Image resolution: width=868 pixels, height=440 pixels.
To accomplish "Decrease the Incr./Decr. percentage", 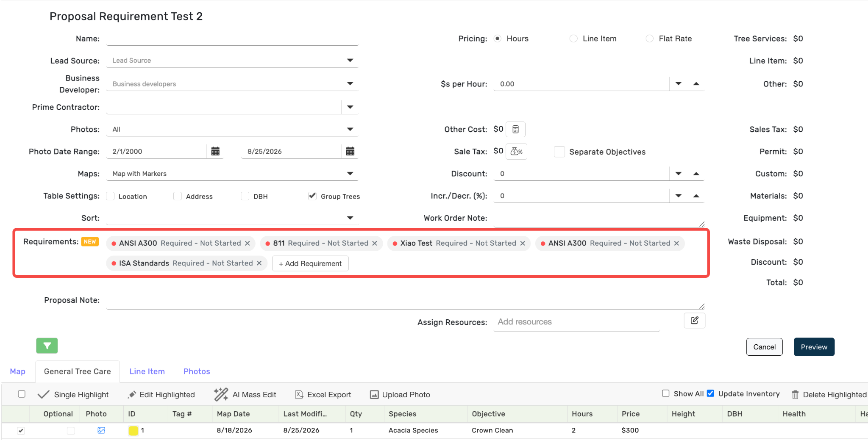I will [679, 196].
